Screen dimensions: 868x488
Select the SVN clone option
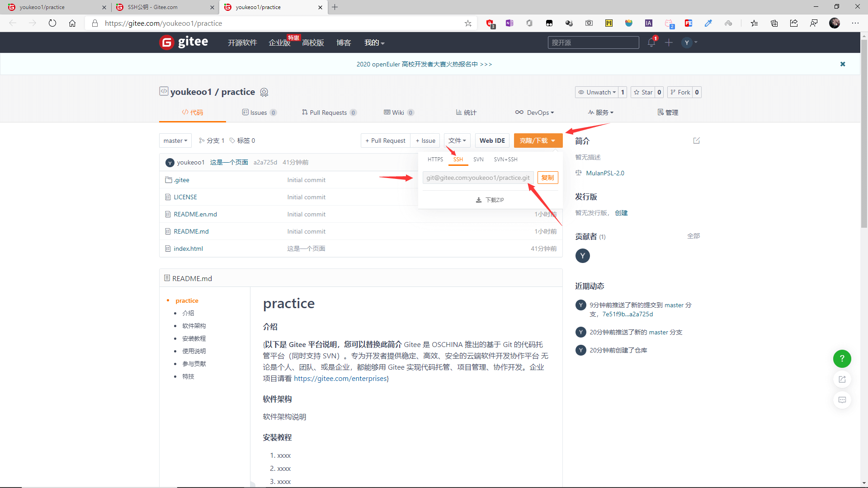[478, 160]
